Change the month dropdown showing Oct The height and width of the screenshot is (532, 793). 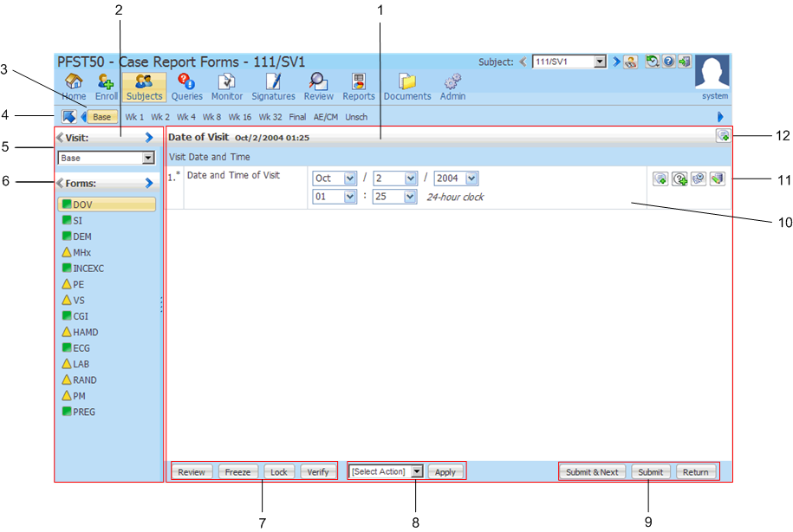pyautogui.click(x=334, y=178)
